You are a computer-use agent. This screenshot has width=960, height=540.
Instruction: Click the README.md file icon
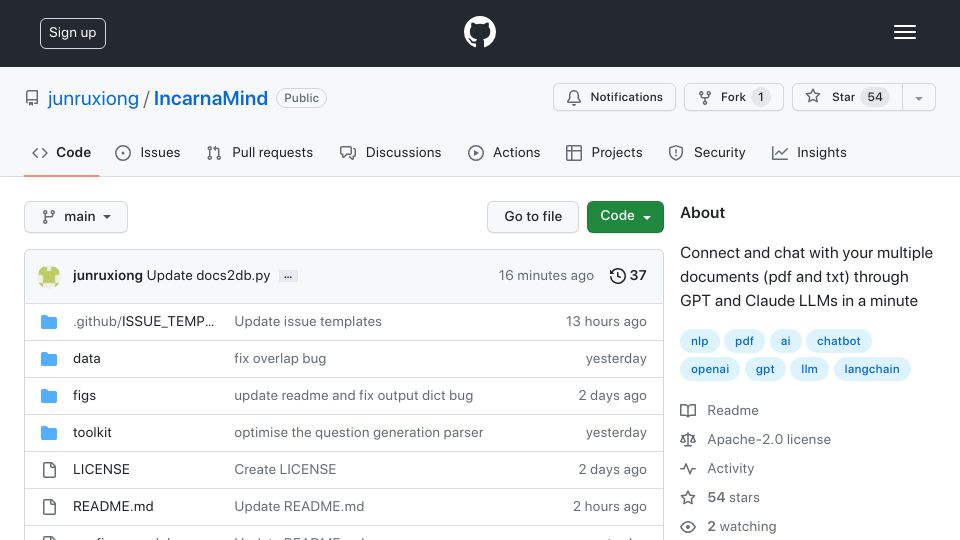(49, 506)
